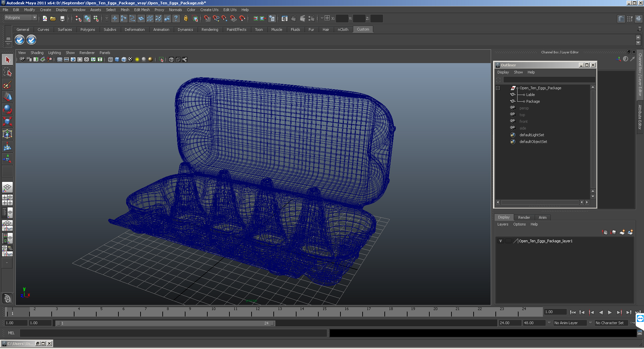644x349 pixels.
Task: Select the Lable node in Outliner
Action: point(530,95)
